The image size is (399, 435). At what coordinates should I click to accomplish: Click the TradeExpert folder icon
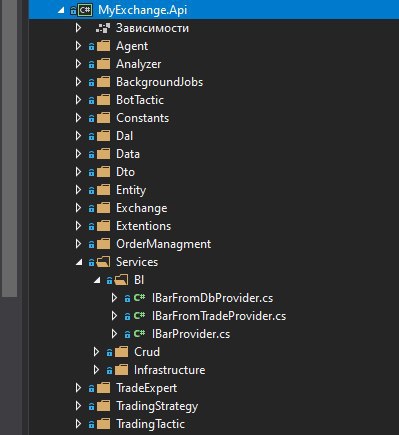coord(103,388)
